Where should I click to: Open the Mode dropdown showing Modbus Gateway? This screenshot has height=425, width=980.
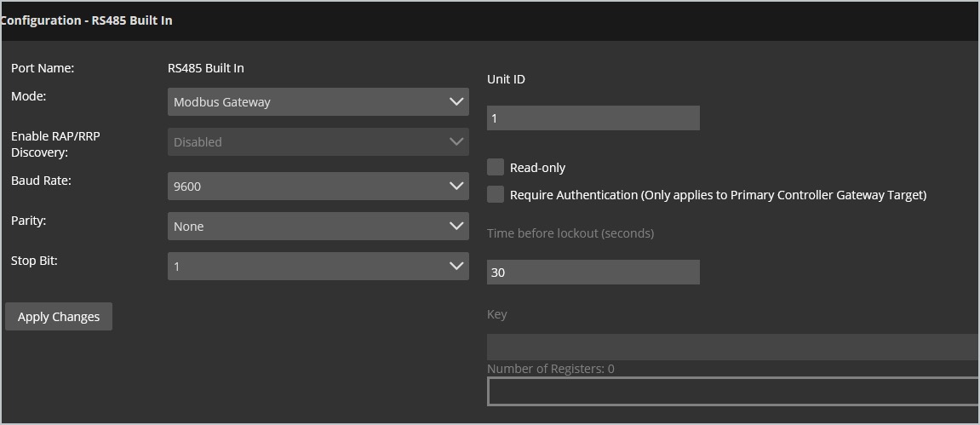coord(307,102)
